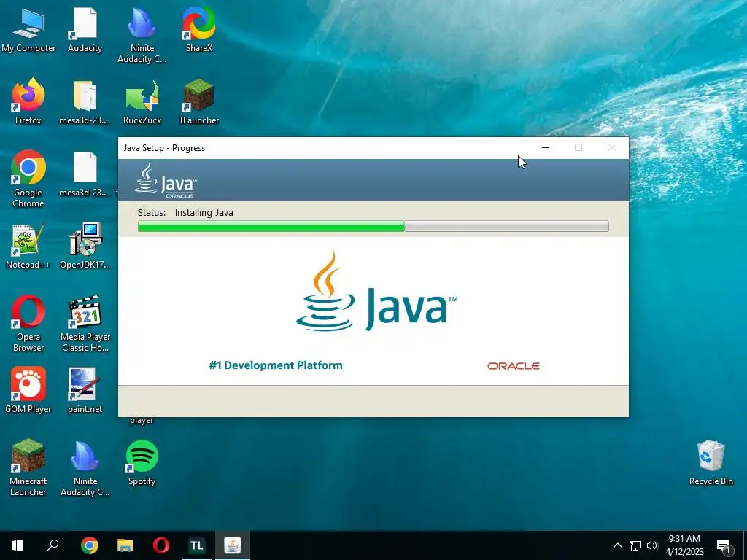
Task: Open File Explorer from the taskbar
Action: click(125, 545)
